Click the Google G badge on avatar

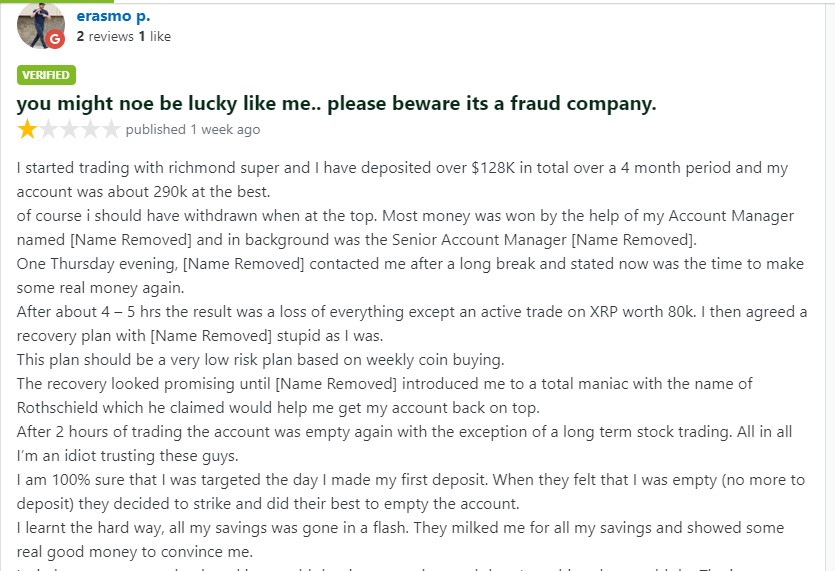pyautogui.click(x=55, y=40)
